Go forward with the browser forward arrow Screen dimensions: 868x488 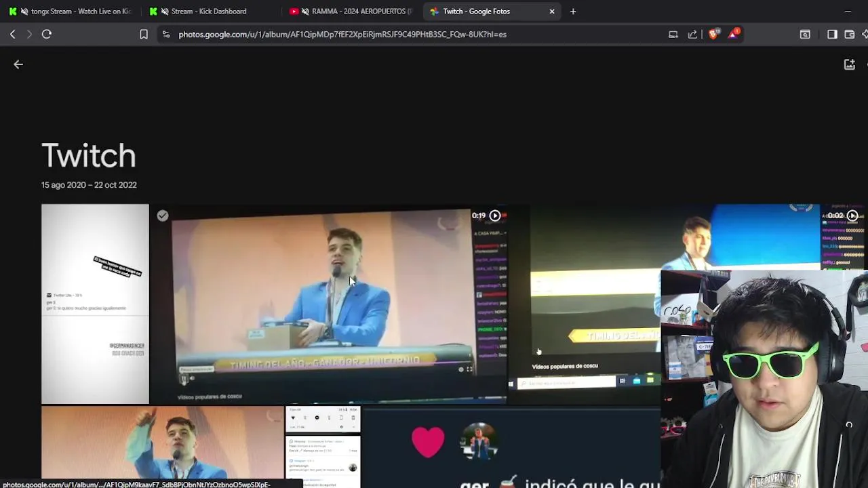tap(29, 34)
